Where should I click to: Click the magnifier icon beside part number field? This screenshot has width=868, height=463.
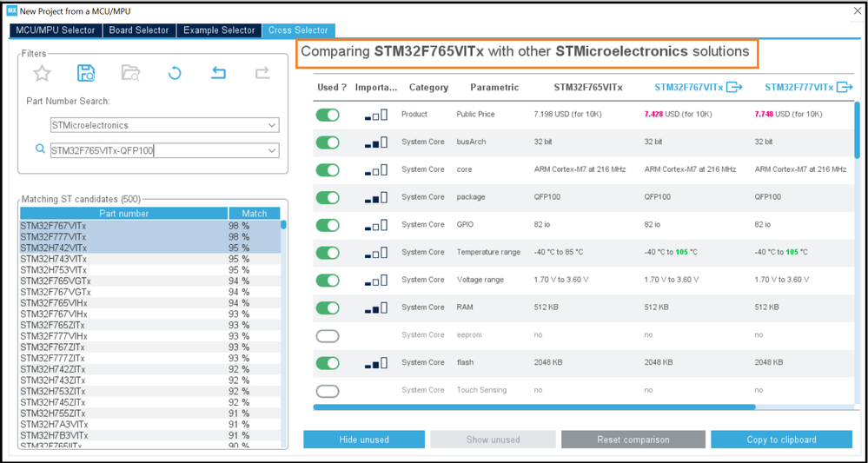coord(40,149)
